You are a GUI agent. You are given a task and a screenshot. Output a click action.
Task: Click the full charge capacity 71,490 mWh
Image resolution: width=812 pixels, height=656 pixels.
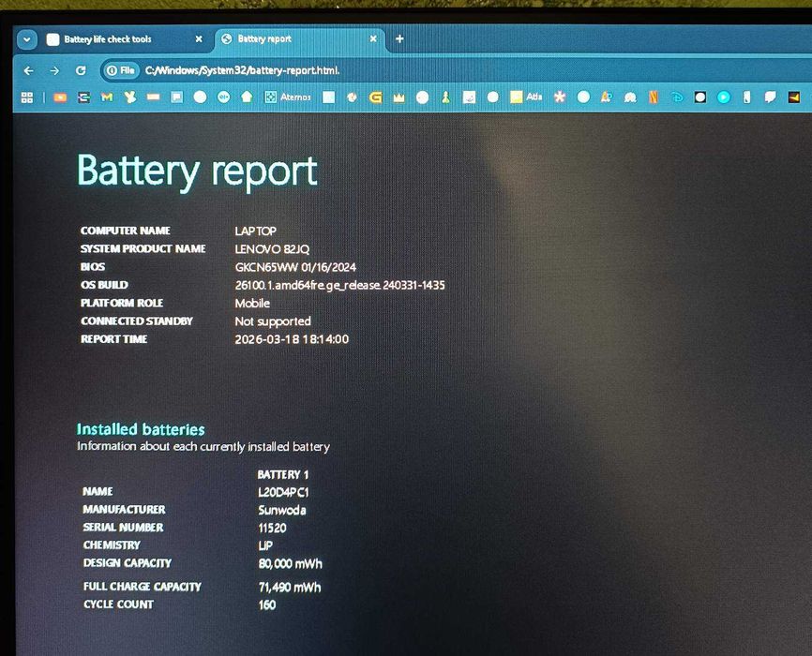(290, 588)
